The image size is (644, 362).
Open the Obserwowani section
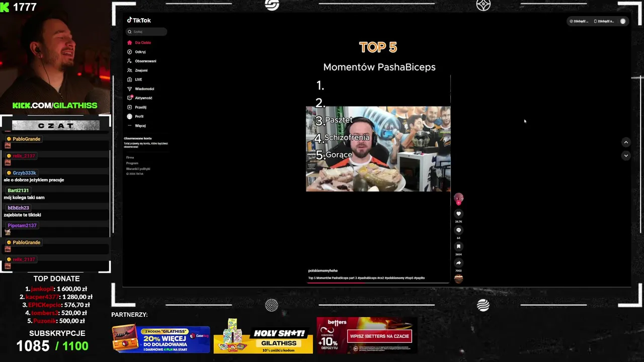[141, 61]
